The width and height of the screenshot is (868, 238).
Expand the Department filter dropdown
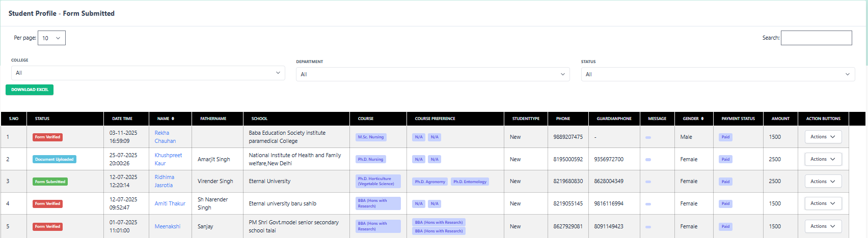tap(433, 74)
